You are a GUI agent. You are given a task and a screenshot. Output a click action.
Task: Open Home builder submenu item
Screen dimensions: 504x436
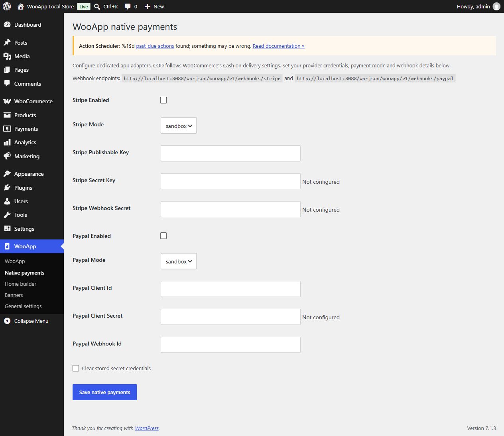[21, 284]
